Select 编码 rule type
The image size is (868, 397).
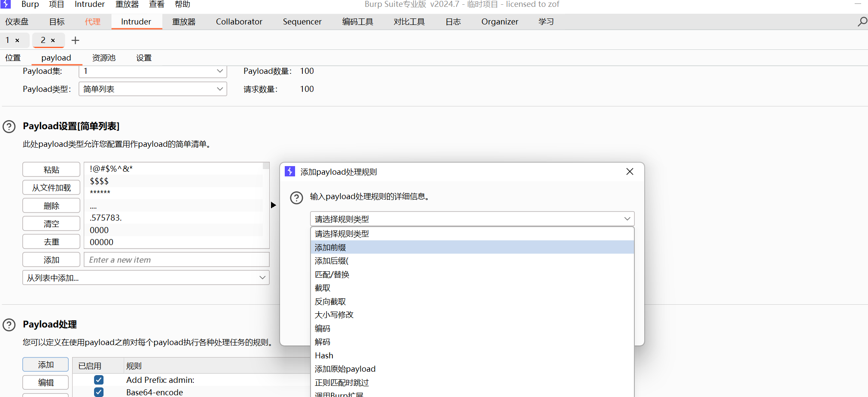pyautogui.click(x=472, y=328)
